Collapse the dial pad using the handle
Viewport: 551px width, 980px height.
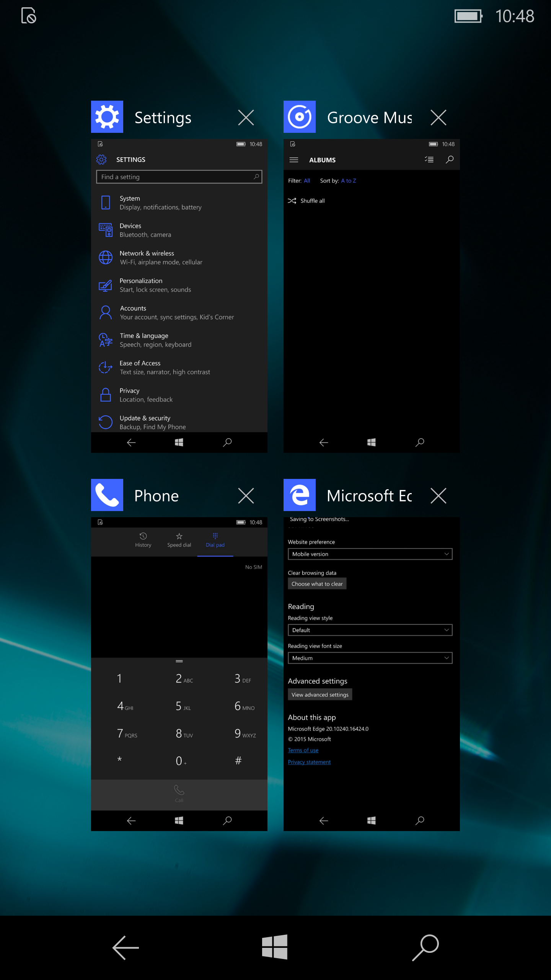[x=179, y=661]
